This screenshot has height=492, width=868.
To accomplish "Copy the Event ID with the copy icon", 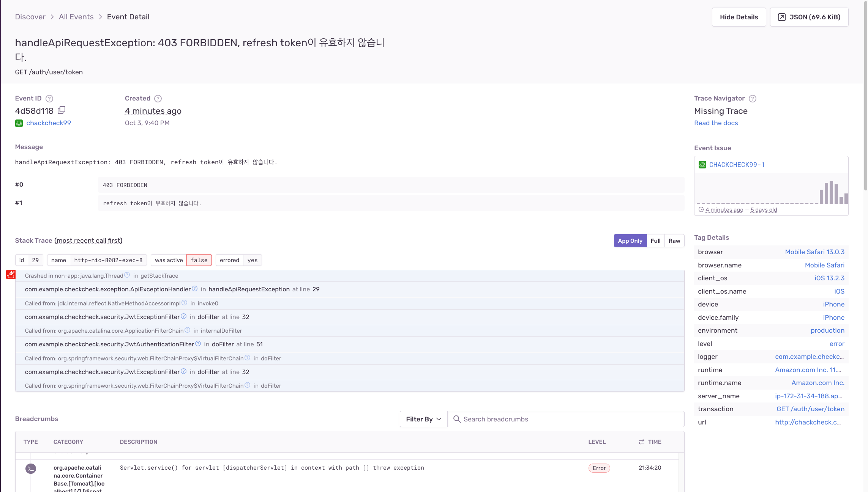I will pos(62,110).
